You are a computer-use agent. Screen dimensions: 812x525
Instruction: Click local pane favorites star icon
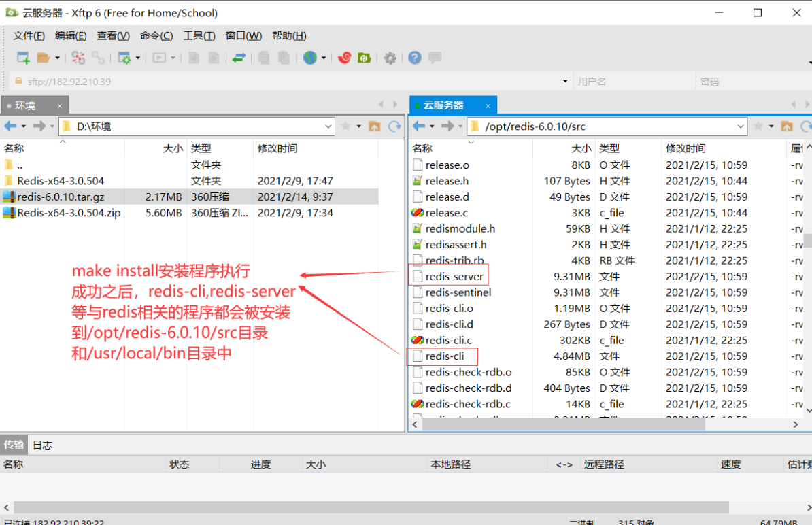pos(346,126)
